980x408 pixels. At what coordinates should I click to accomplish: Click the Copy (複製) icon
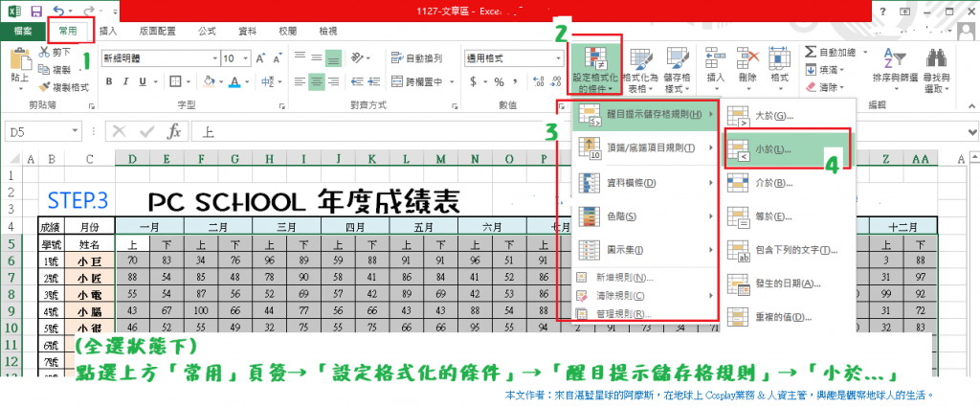[45, 70]
